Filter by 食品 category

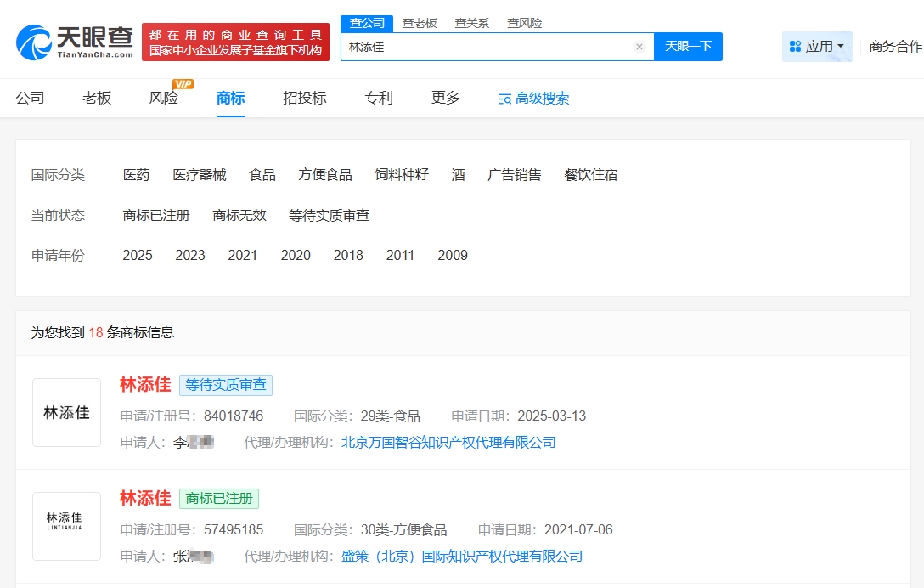point(262,174)
